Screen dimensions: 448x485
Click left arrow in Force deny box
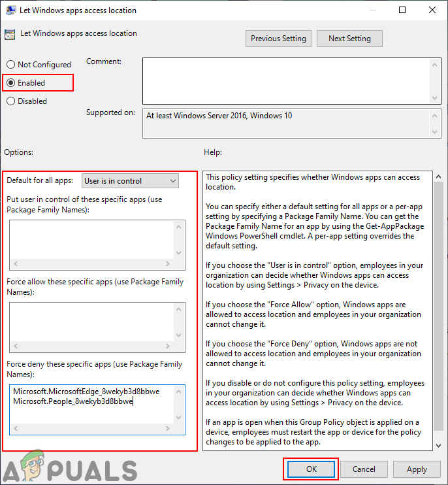tap(16, 428)
